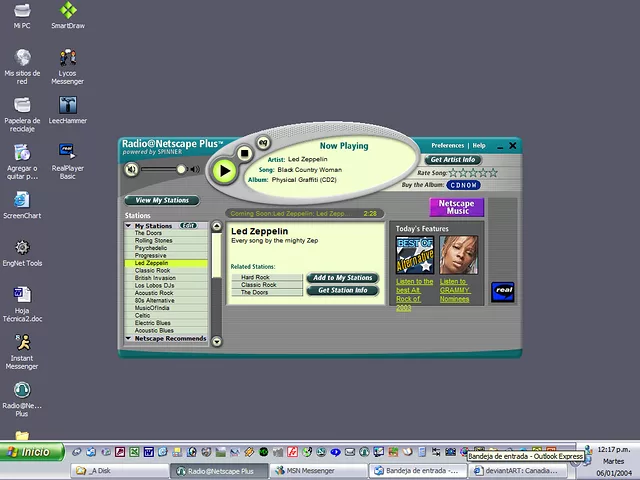The height and width of the screenshot is (480, 640).
Task: Click the Stop playback button
Action: pyautogui.click(x=245, y=154)
